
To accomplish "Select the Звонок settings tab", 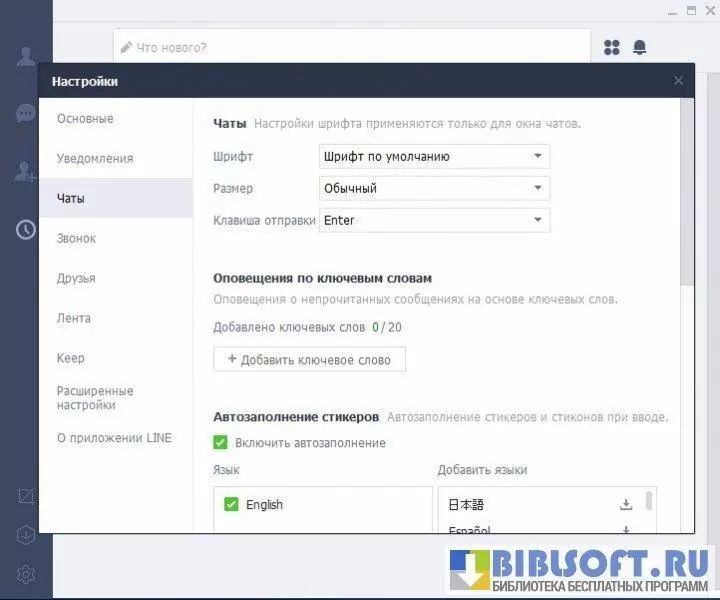I will coord(77,238).
